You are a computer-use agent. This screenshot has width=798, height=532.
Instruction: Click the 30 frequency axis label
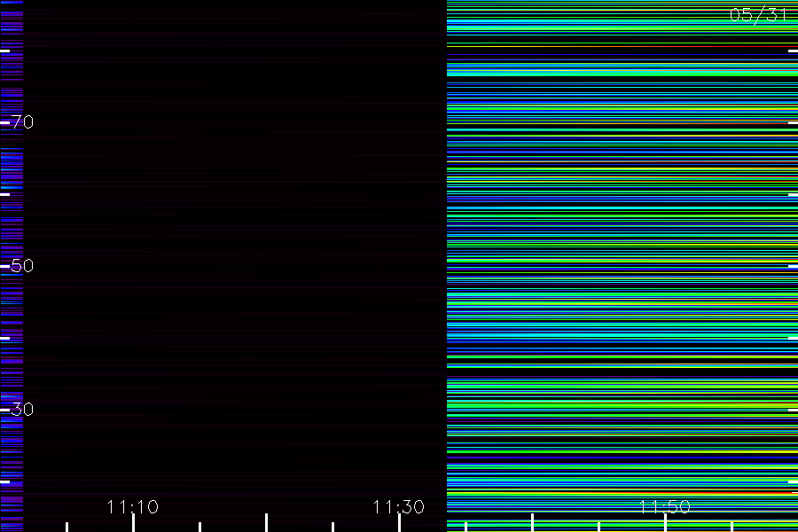click(x=22, y=409)
